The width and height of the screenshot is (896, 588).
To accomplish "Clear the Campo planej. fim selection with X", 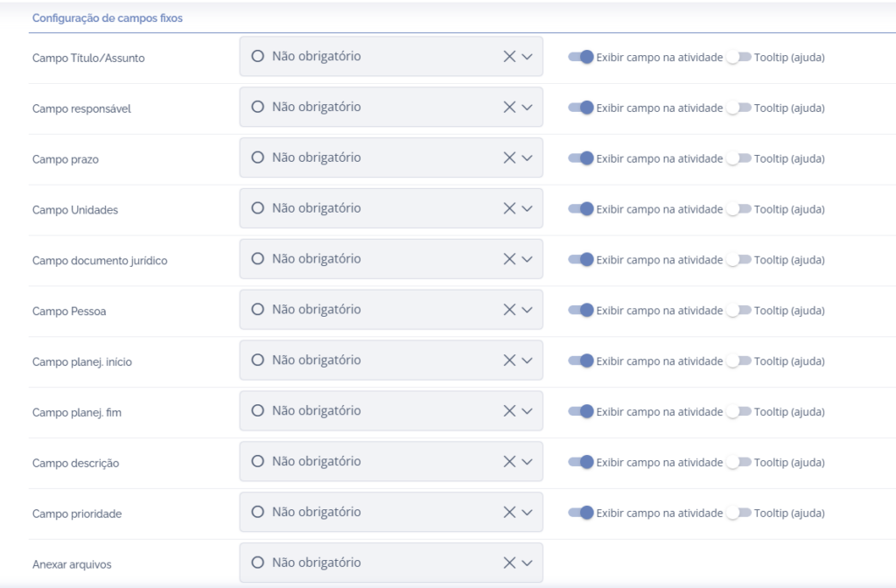I will [x=509, y=411].
